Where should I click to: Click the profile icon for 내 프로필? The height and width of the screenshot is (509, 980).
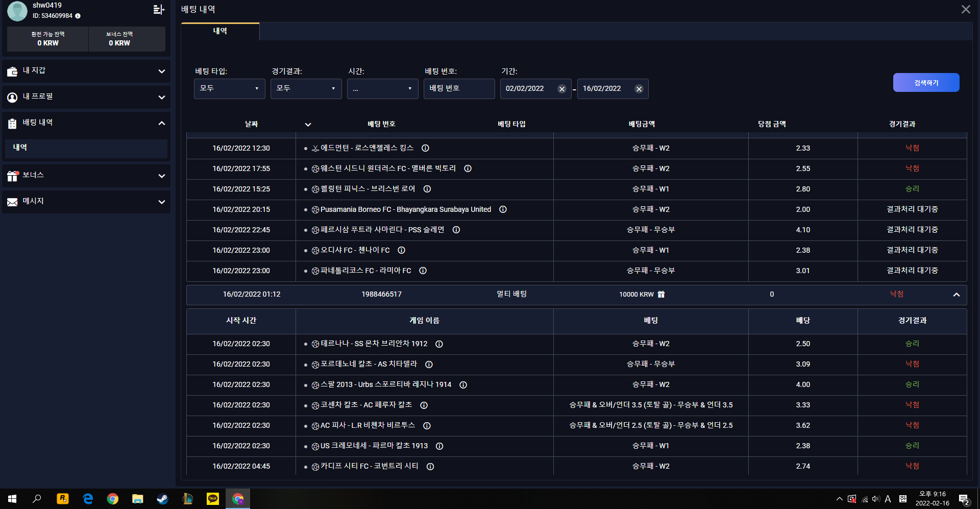click(x=12, y=98)
